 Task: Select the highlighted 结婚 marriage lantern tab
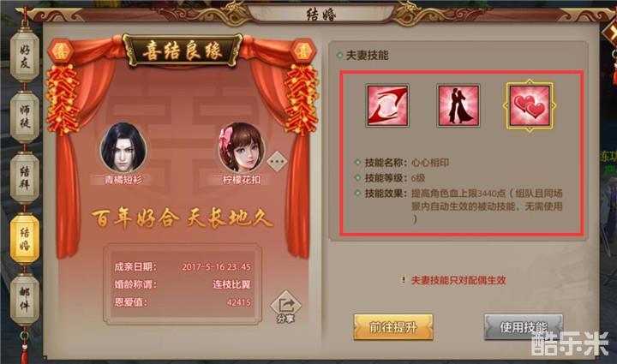pyautogui.click(x=25, y=239)
